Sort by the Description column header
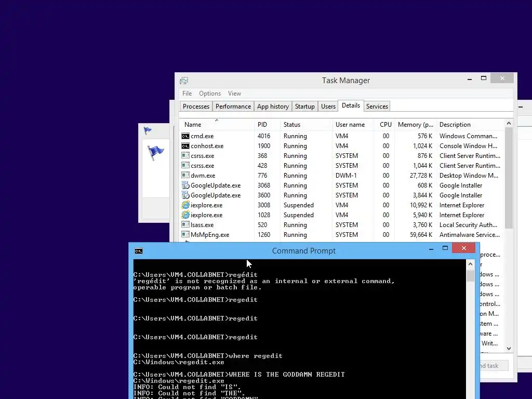The height and width of the screenshot is (399, 532). (470, 125)
